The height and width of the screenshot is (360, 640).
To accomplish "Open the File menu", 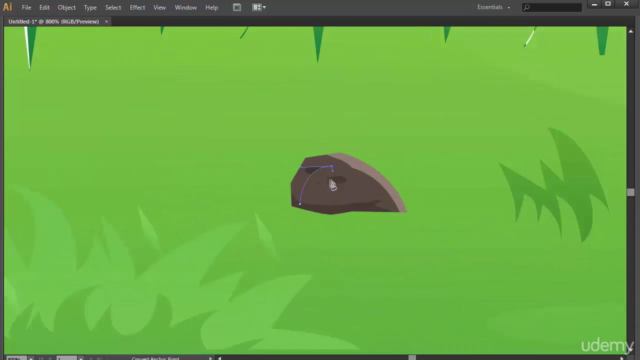I will tap(26, 7).
